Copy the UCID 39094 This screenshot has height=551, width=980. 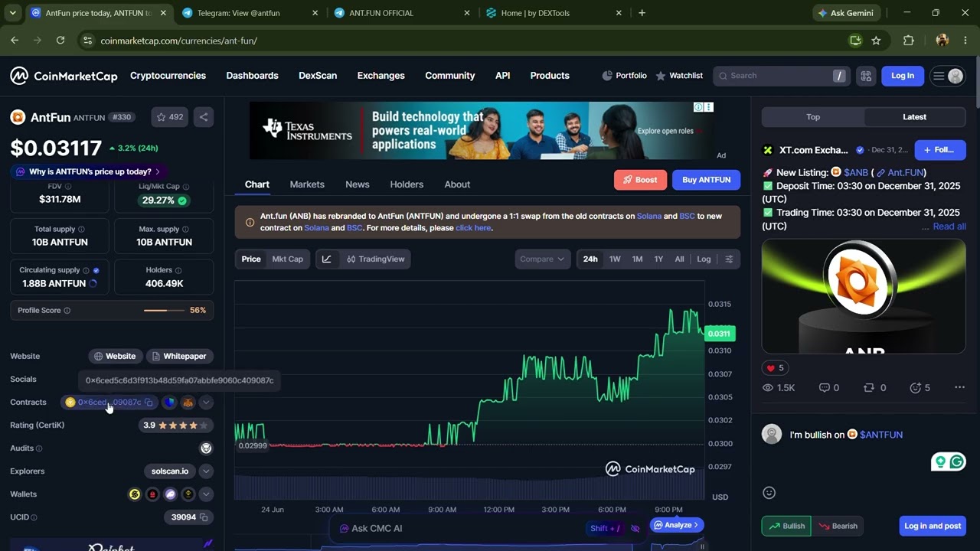click(204, 517)
